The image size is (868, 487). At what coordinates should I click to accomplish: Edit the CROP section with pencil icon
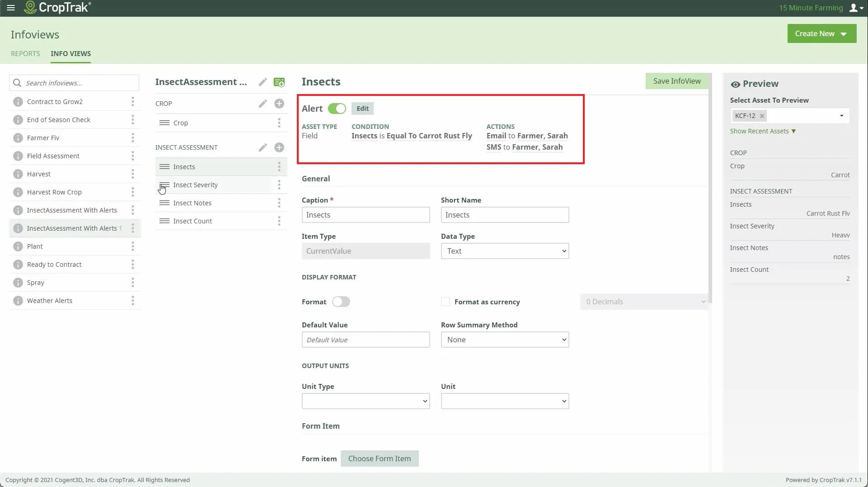pos(263,104)
